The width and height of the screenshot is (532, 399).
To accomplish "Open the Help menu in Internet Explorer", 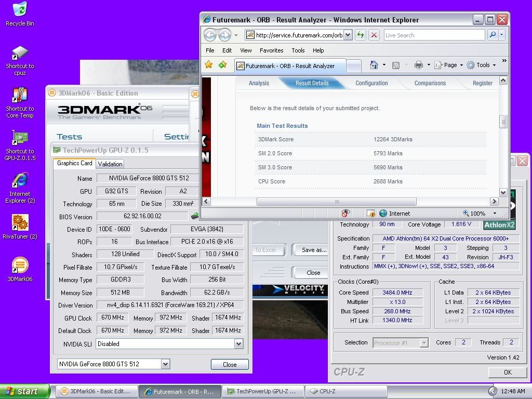I will [x=318, y=50].
